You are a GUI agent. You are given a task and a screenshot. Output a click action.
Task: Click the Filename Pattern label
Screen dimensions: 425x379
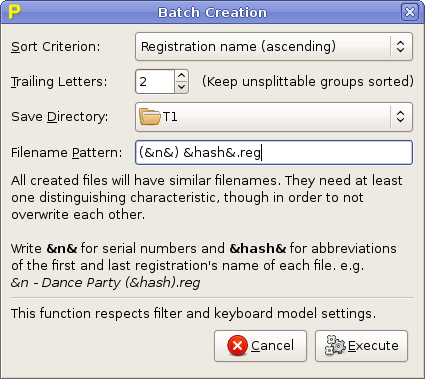pyautogui.click(x=67, y=153)
